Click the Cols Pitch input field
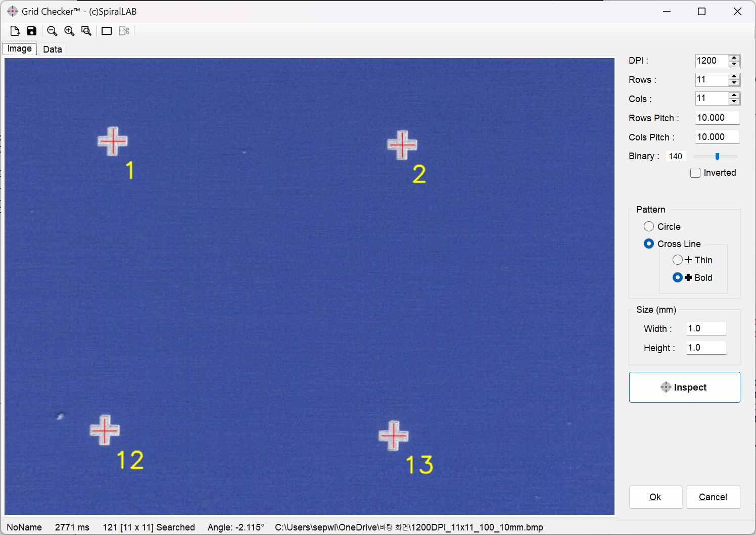Image resolution: width=756 pixels, height=535 pixels. (717, 137)
